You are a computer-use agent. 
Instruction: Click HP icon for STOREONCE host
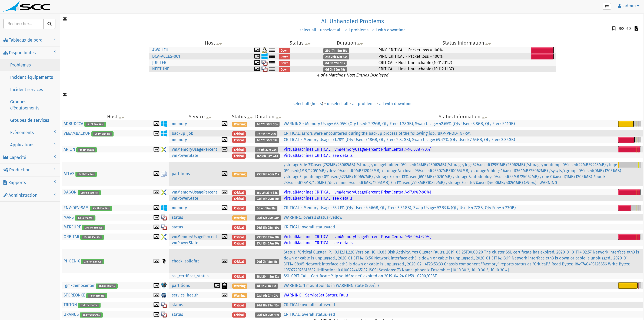(164, 295)
